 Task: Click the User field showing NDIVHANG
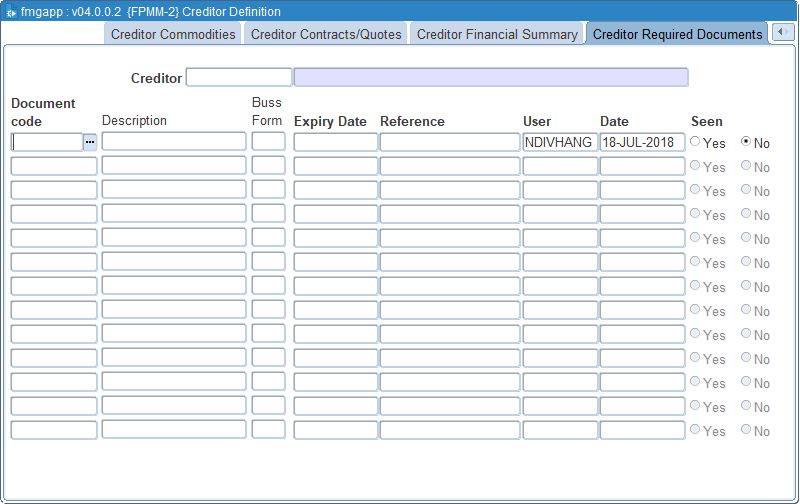(x=560, y=142)
